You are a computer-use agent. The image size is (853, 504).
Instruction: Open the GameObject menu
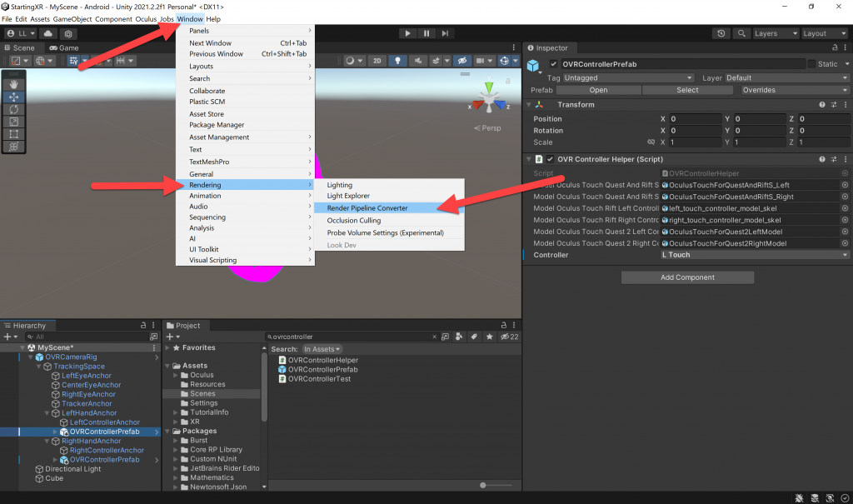pos(72,18)
